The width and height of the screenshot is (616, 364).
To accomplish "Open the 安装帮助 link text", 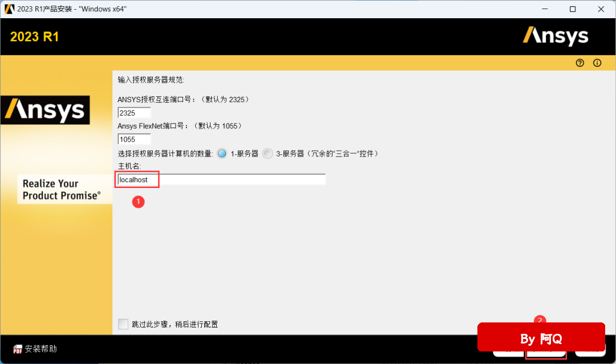I will click(x=41, y=349).
